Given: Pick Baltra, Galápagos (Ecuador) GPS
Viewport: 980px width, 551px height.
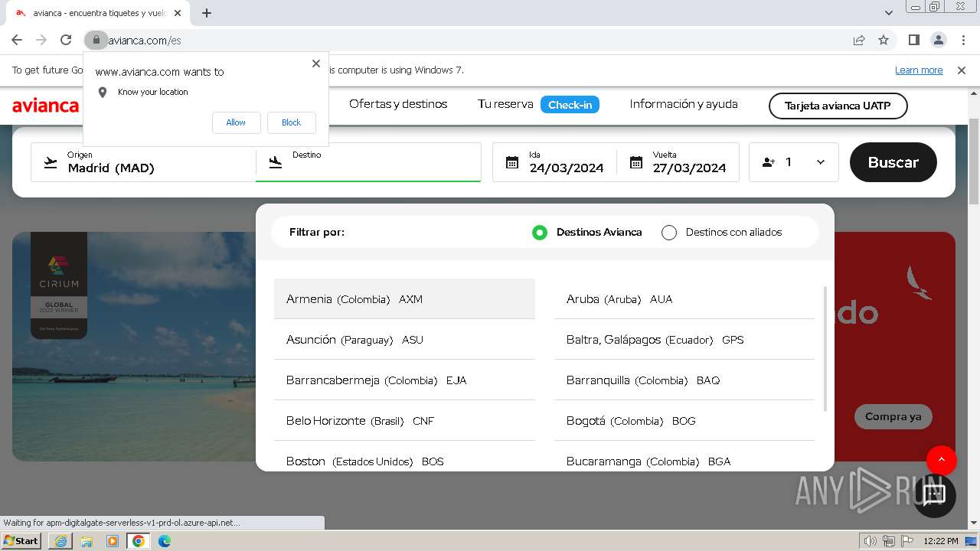Looking at the screenshot, I should tap(684, 340).
